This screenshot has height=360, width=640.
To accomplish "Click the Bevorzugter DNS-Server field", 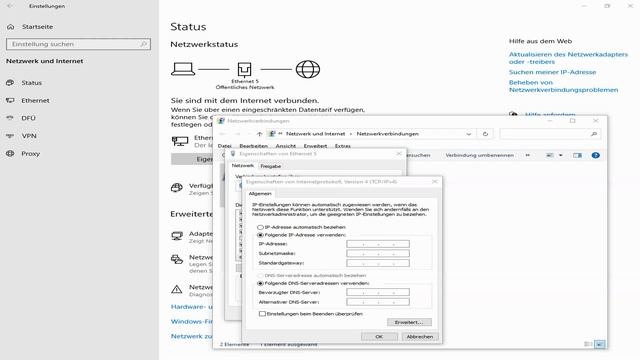I will click(378, 292).
